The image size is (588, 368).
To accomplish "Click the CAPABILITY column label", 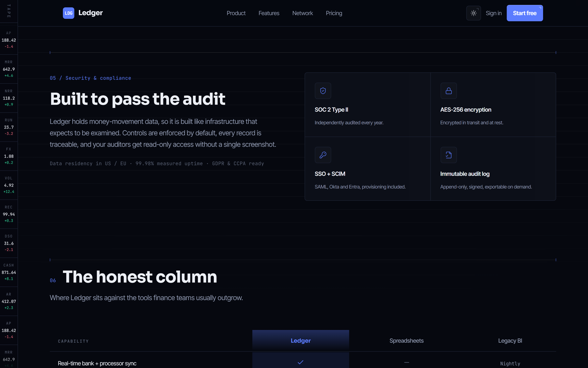I will point(73,341).
